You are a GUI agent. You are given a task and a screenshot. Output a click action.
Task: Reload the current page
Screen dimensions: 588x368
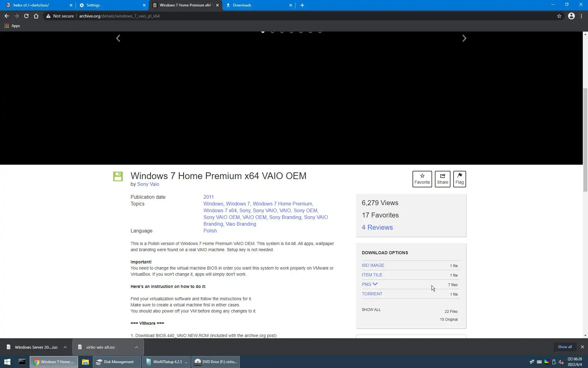click(26, 16)
